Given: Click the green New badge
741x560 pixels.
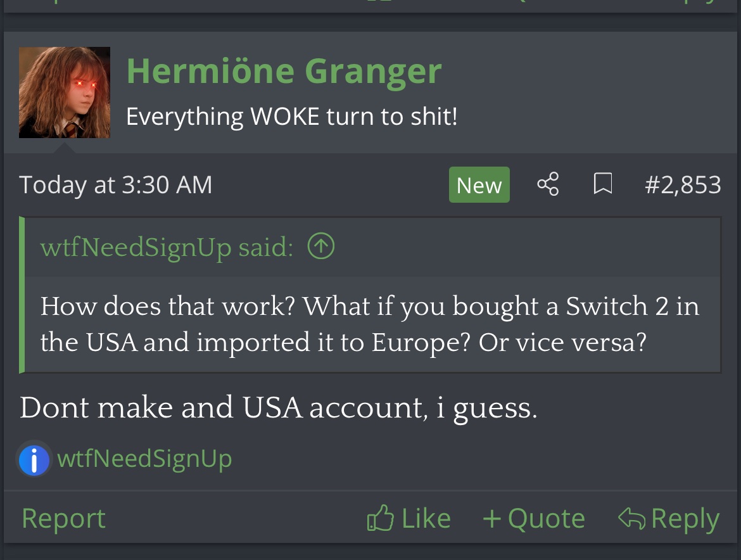Looking at the screenshot, I should 479,185.
